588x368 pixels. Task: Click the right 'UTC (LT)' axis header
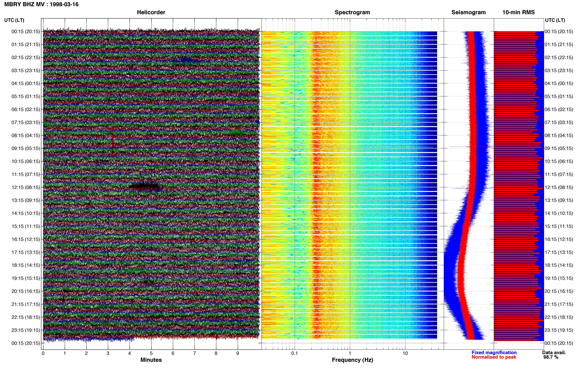(555, 20)
